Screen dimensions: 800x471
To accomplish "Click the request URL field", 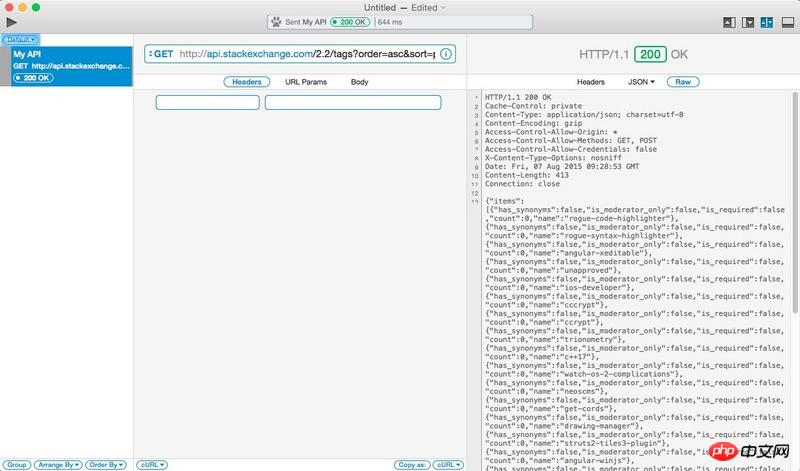I will tap(299, 54).
